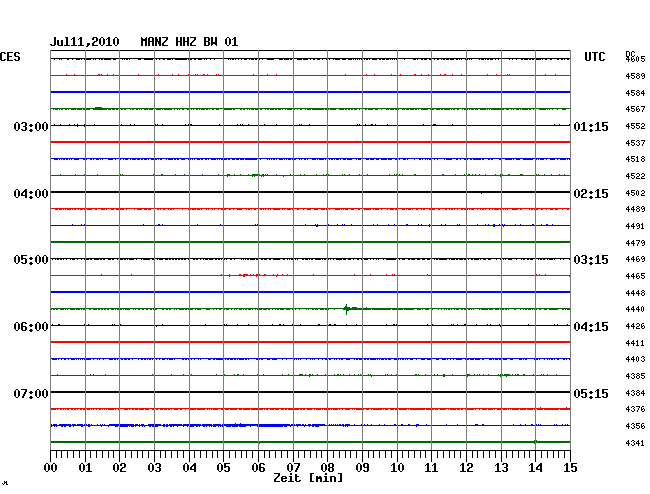Select the 03:15 UTC time label

point(590,260)
